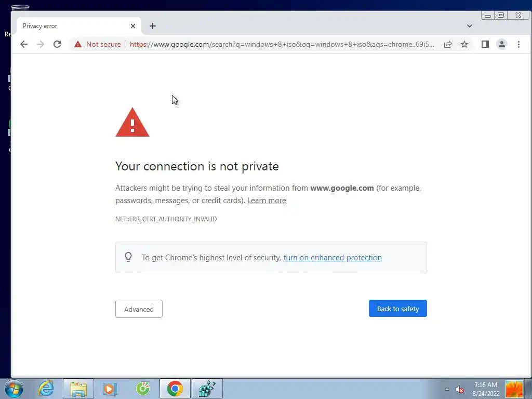The height and width of the screenshot is (399, 532).
Task: Click the green circular taskbar app icon
Action: (142, 389)
